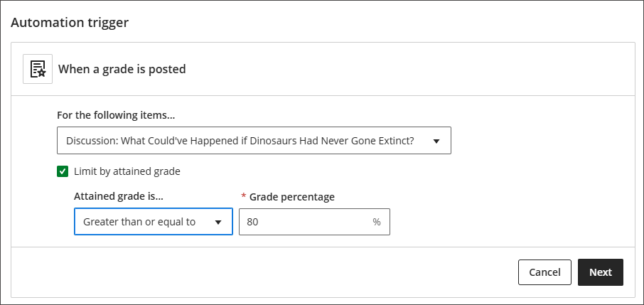Image resolution: width=644 pixels, height=305 pixels.
Task: Click the Grade percentage input field
Action: [306, 222]
